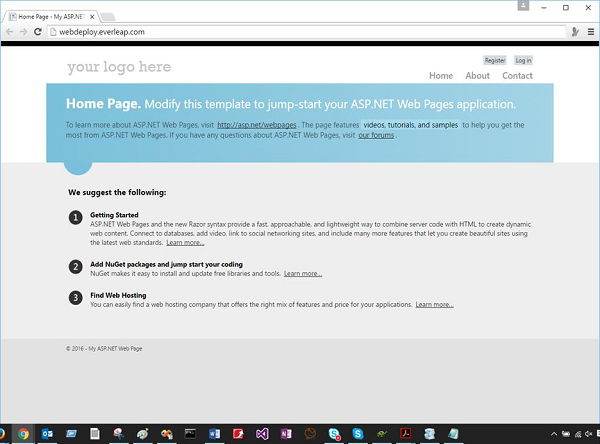Click the 'Getting Started' heading text
The image size is (600, 444).
114,215
